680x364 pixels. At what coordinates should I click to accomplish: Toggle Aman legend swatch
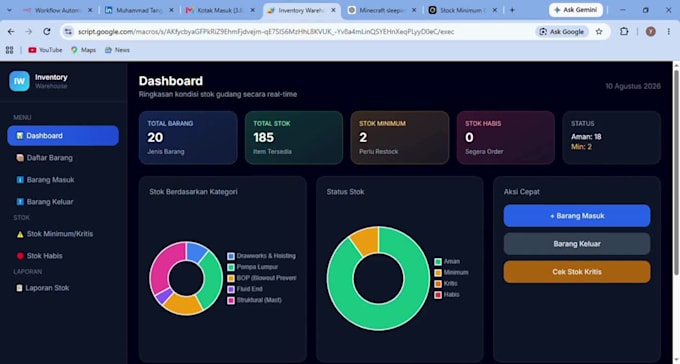coord(438,262)
